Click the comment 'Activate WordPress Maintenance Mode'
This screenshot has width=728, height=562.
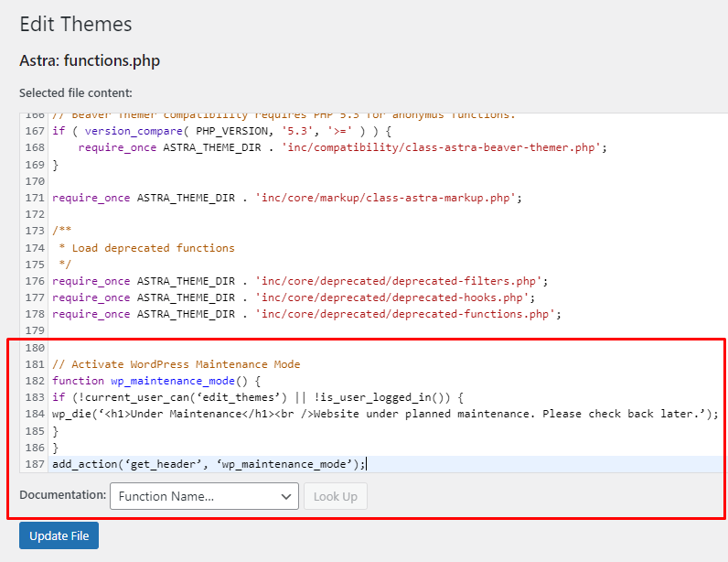[176, 364]
